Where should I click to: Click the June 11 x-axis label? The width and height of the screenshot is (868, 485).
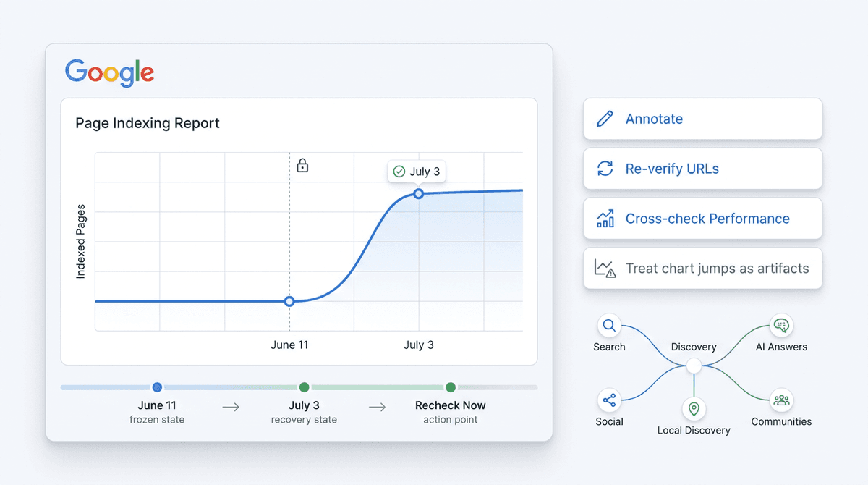point(289,345)
